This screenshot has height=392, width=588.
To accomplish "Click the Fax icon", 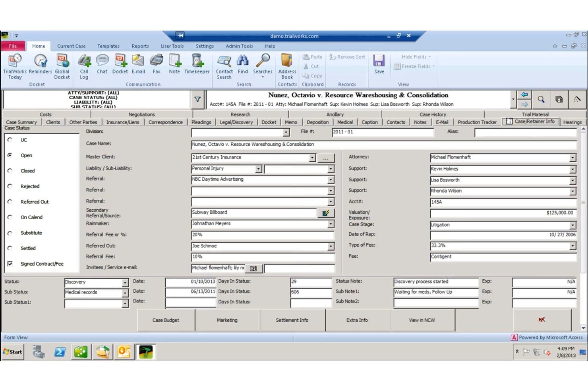I will pyautogui.click(x=157, y=64).
